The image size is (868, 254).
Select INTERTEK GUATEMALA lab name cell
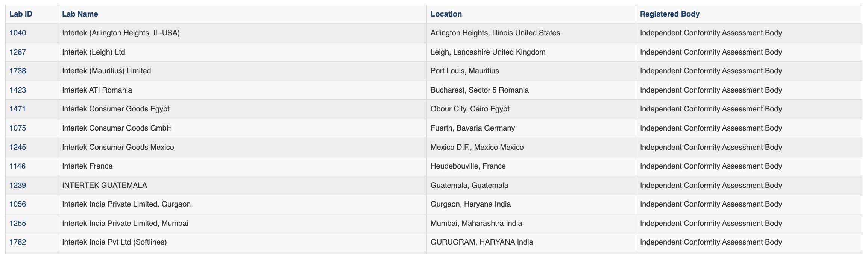point(242,186)
